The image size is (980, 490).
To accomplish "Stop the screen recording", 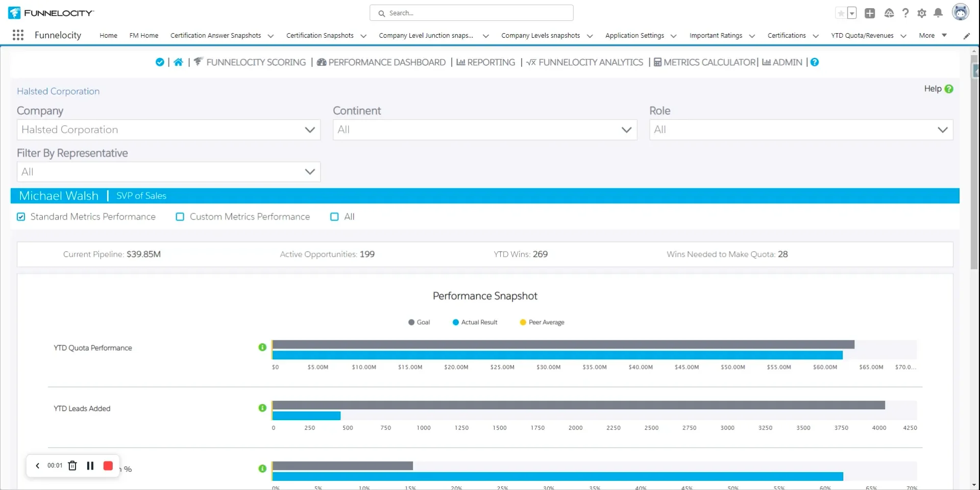I will (108, 465).
